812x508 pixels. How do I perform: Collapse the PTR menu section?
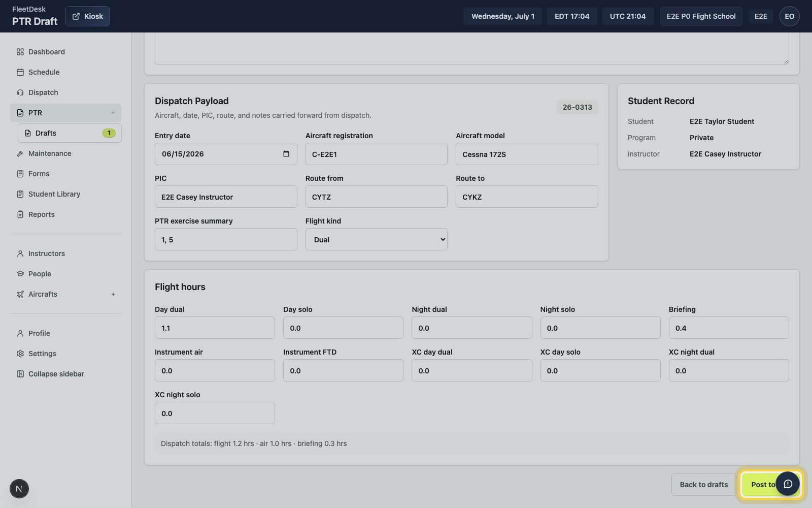113,113
